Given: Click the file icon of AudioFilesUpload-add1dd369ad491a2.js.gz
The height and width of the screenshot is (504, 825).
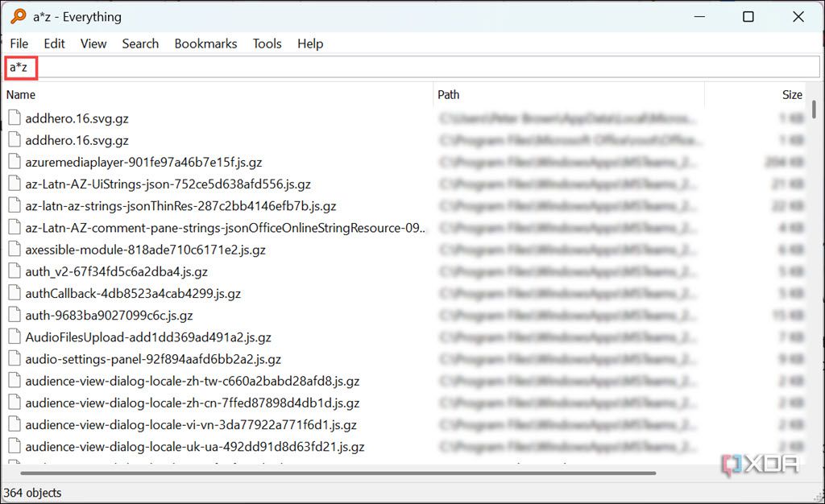Looking at the screenshot, I should pos(15,337).
